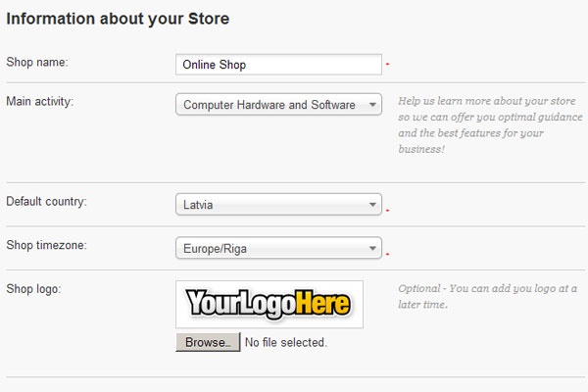Click the Shop logo label
Image resolution: width=588 pixels, height=392 pixels.
(33, 289)
